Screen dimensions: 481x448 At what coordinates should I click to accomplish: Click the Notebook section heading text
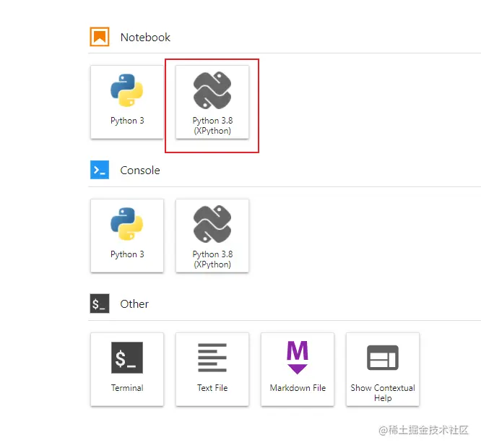tap(145, 38)
